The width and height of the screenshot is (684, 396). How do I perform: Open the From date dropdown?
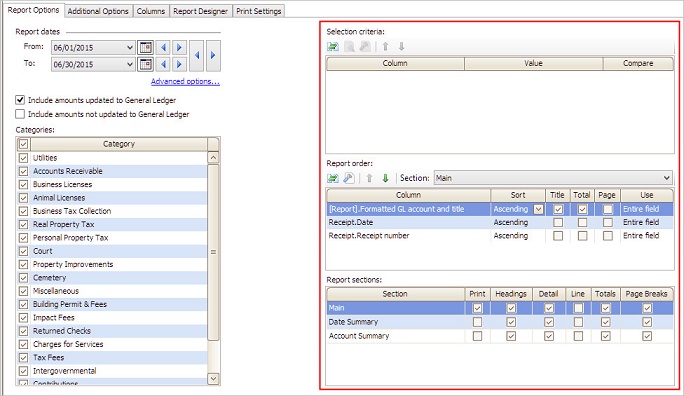coord(130,48)
